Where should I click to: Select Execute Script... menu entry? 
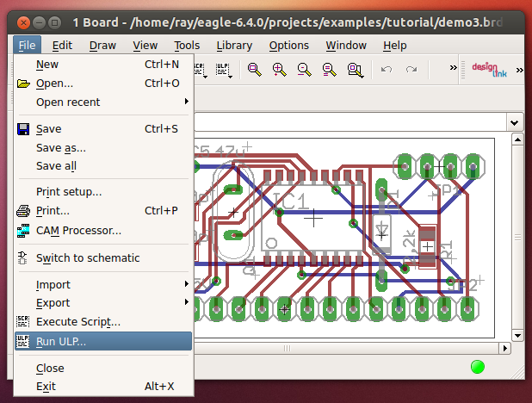(x=103, y=321)
